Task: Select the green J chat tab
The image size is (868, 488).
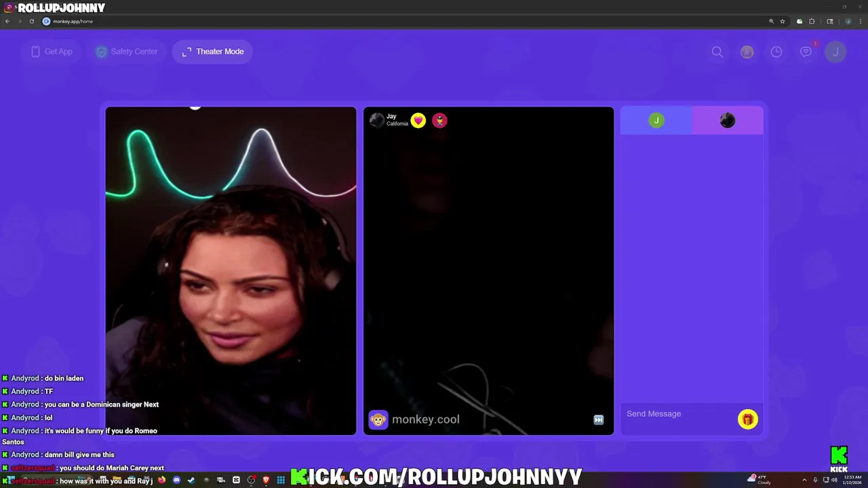Action: (x=656, y=121)
